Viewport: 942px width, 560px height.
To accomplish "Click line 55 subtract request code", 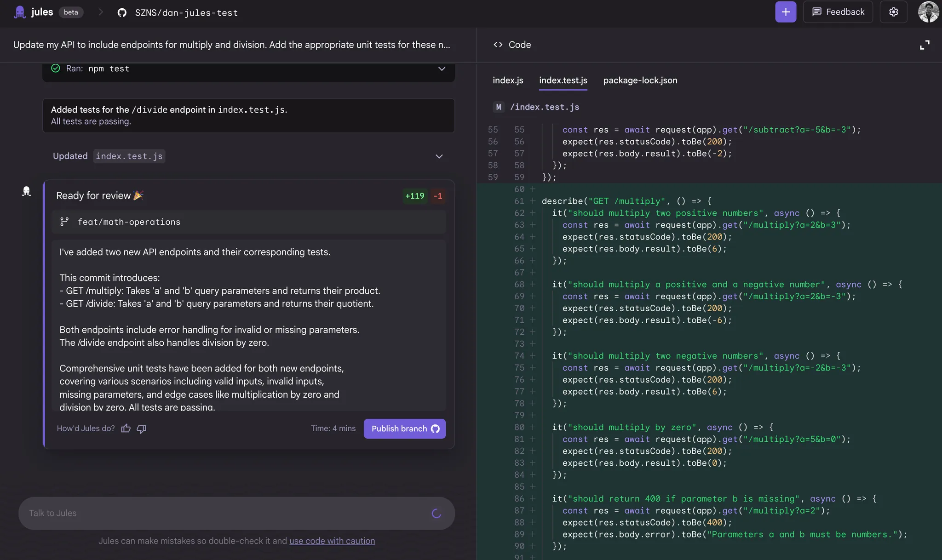I will click(x=711, y=130).
